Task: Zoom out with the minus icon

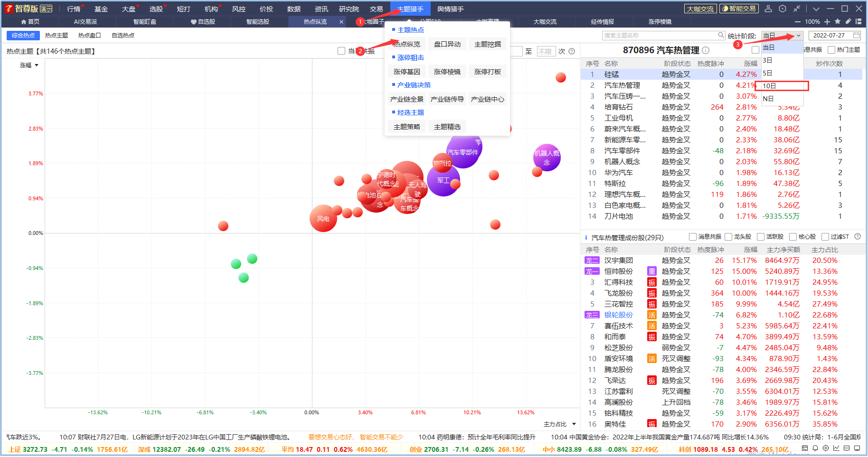Action: pyautogui.click(x=797, y=22)
